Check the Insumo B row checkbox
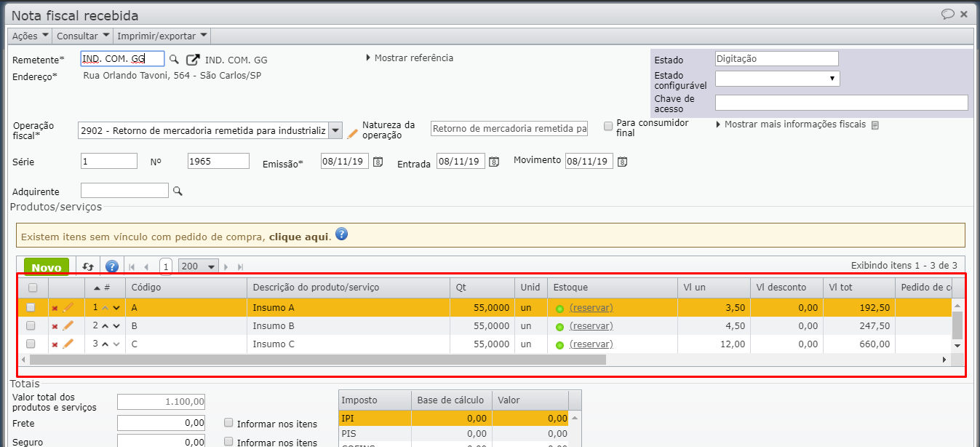This screenshot has width=980, height=447. [31, 325]
